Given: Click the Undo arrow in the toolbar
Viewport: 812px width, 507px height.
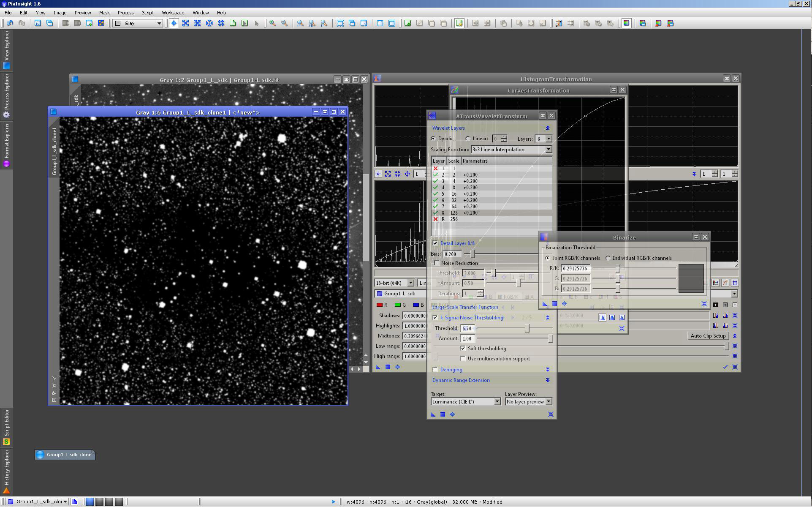Looking at the screenshot, I should click(x=10, y=23).
